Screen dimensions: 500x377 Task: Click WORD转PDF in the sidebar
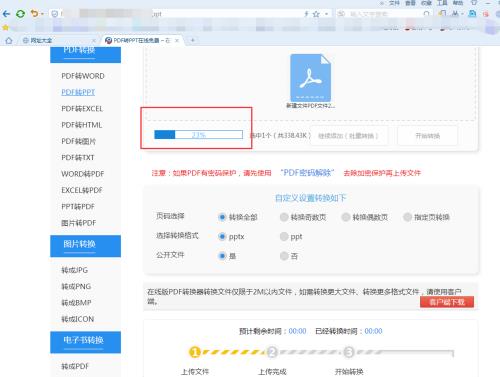[x=83, y=174]
